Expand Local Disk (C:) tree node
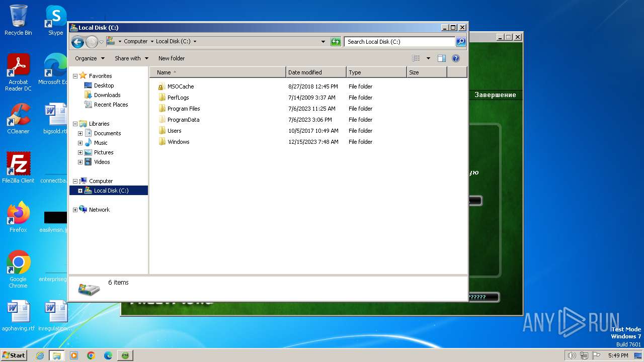The width and height of the screenshot is (644, 362). tap(80, 191)
